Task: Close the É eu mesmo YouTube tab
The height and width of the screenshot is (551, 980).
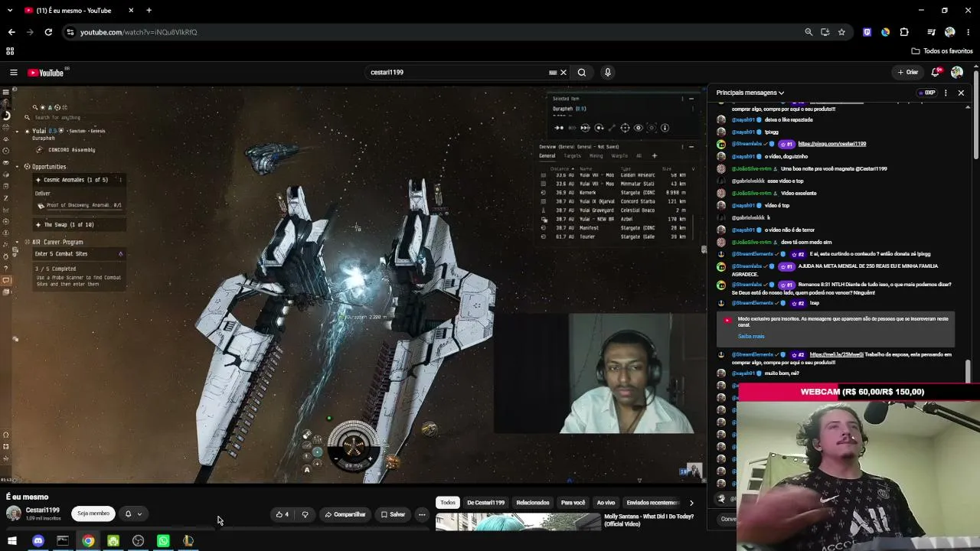Action: click(131, 11)
